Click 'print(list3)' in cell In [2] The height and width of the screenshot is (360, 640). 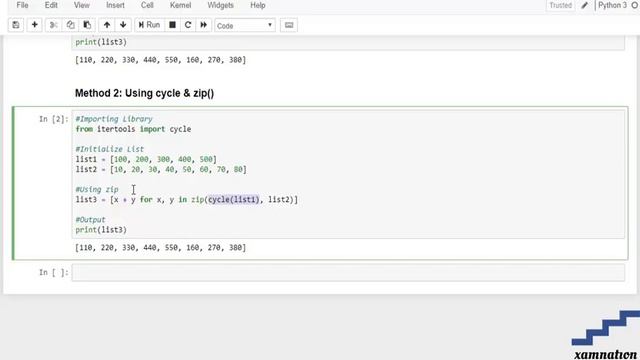tap(101, 230)
